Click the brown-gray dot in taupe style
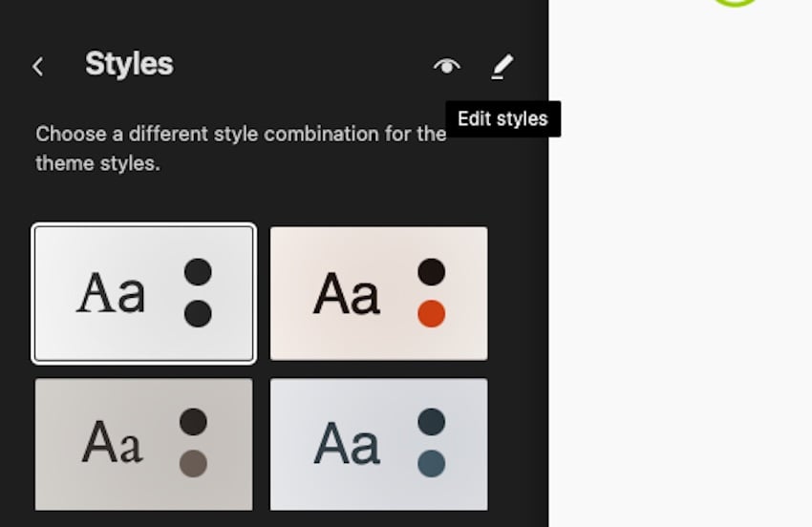The image size is (812, 527). click(193, 463)
